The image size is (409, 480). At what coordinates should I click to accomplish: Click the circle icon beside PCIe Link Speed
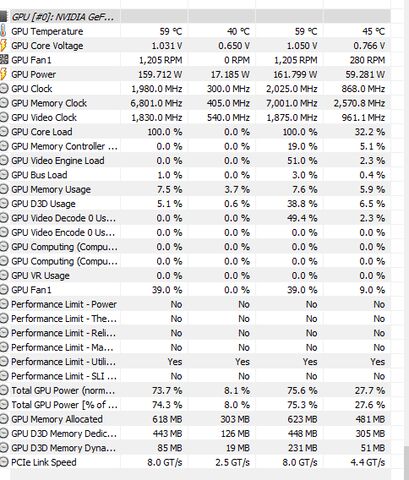[x=4, y=462]
